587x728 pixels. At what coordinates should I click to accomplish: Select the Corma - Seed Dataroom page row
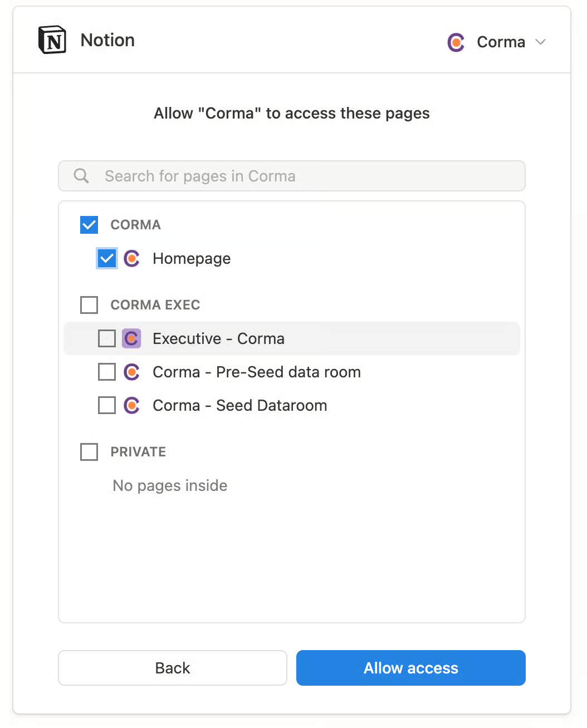tap(240, 405)
